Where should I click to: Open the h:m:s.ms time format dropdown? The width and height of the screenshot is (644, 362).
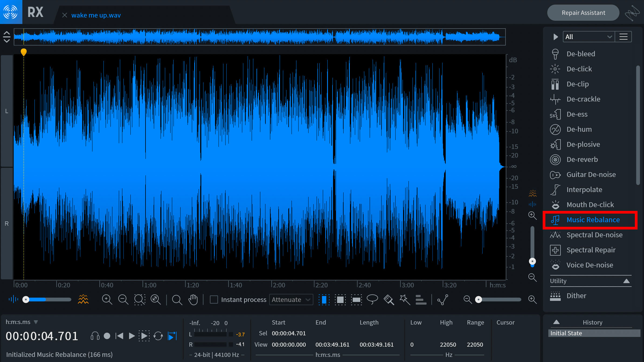(x=22, y=322)
